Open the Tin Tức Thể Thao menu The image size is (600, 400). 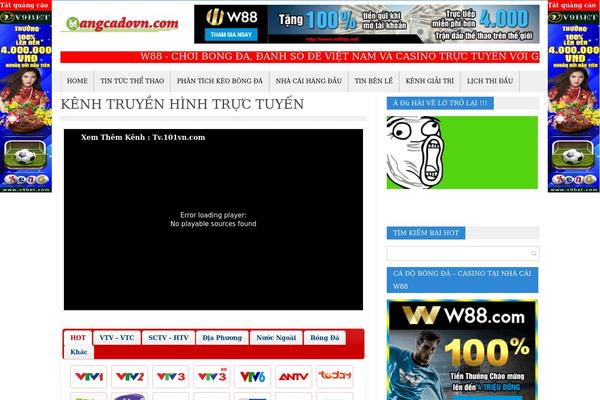tap(132, 81)
